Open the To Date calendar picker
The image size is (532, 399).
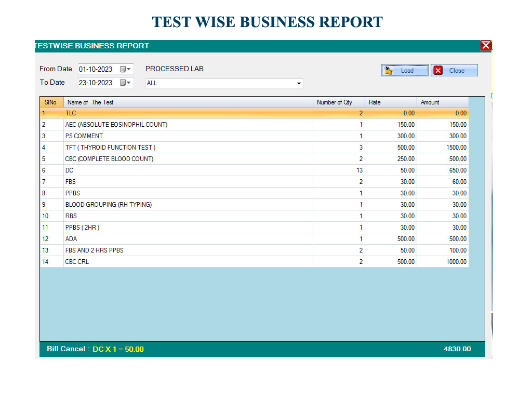[x=126, y=83]
